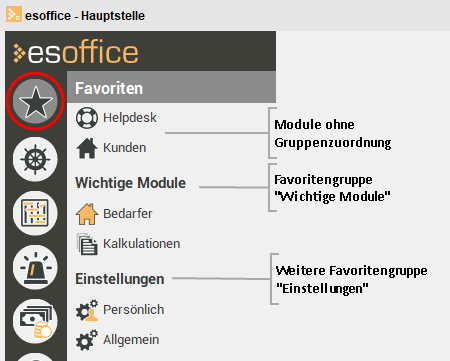
Task: Select the Einstellungen group heading
Action: 120,279
